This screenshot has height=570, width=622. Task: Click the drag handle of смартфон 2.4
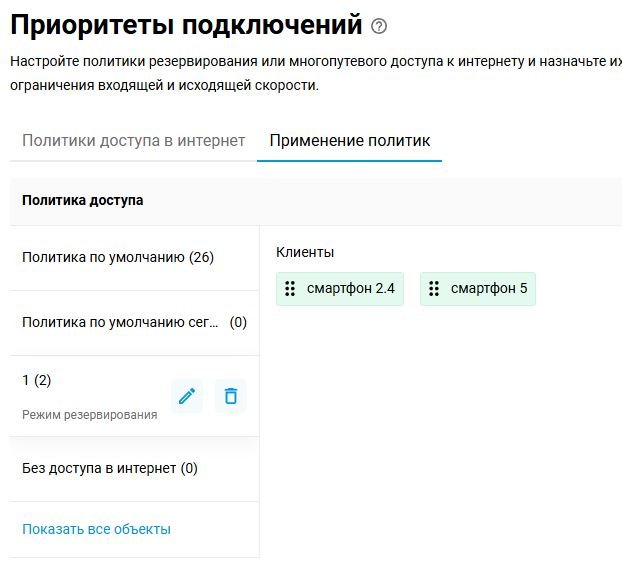290,289
